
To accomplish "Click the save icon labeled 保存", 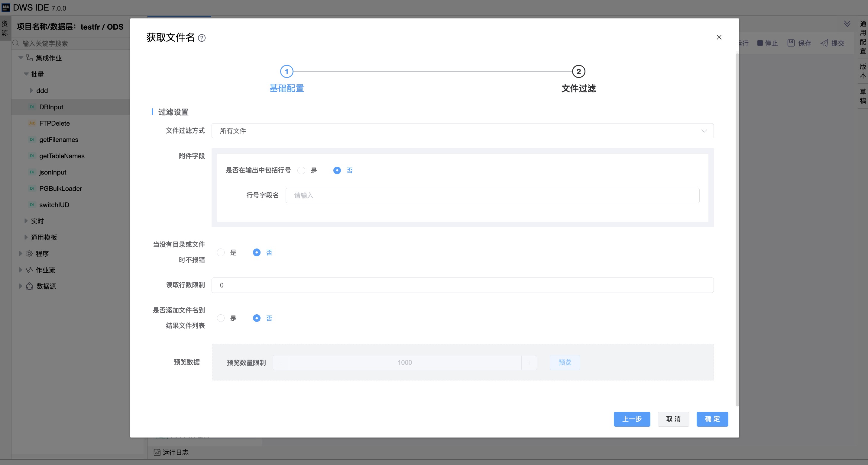I will (x=791, y=43).
